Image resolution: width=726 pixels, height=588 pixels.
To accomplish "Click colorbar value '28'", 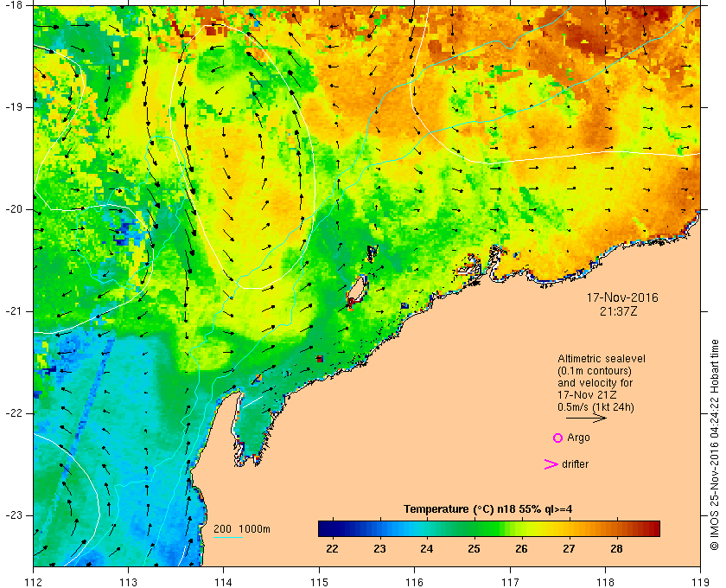I will (x=616, y=549).
